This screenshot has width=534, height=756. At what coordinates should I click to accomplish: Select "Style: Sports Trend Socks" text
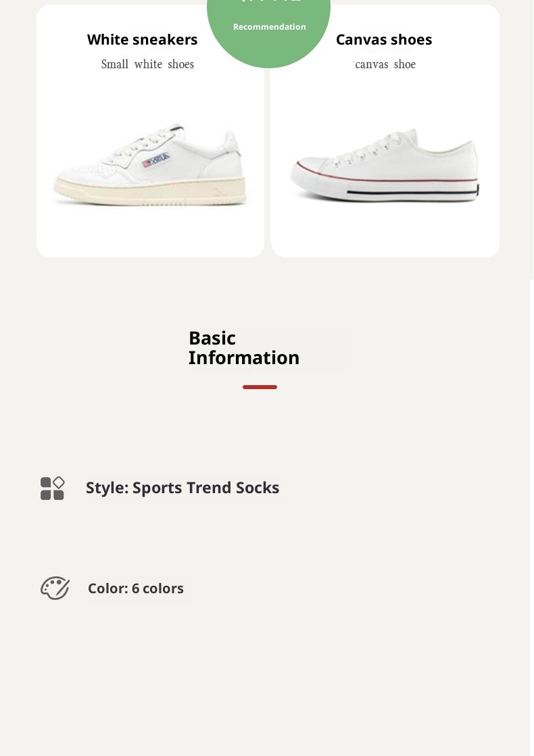point(183,488)
